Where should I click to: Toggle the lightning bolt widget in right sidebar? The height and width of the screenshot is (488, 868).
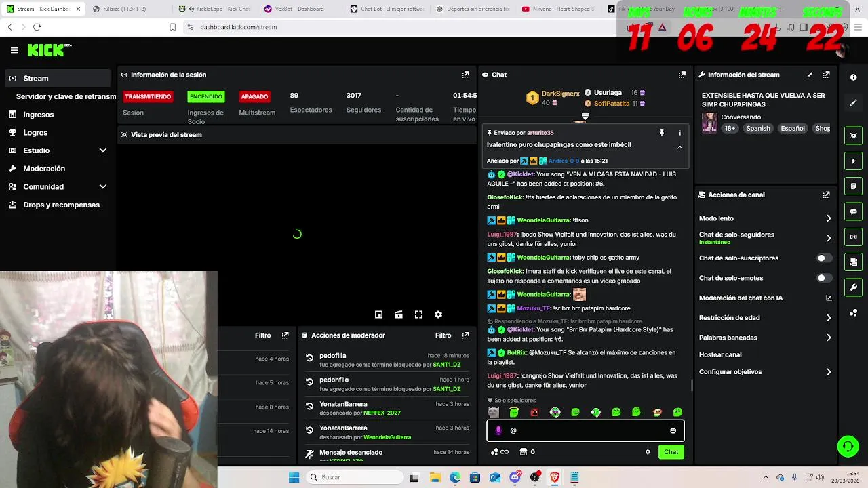(x=853, y=161)
